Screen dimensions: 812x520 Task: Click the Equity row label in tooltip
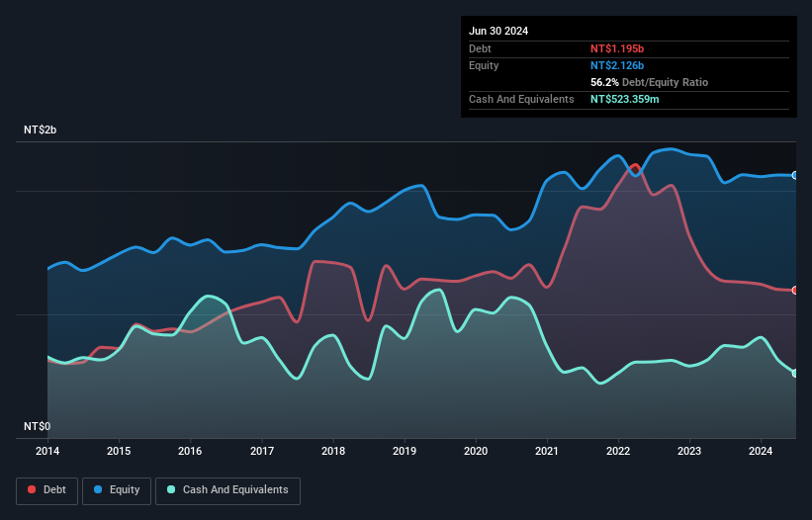pyautogui.click(x=484, y=65)
